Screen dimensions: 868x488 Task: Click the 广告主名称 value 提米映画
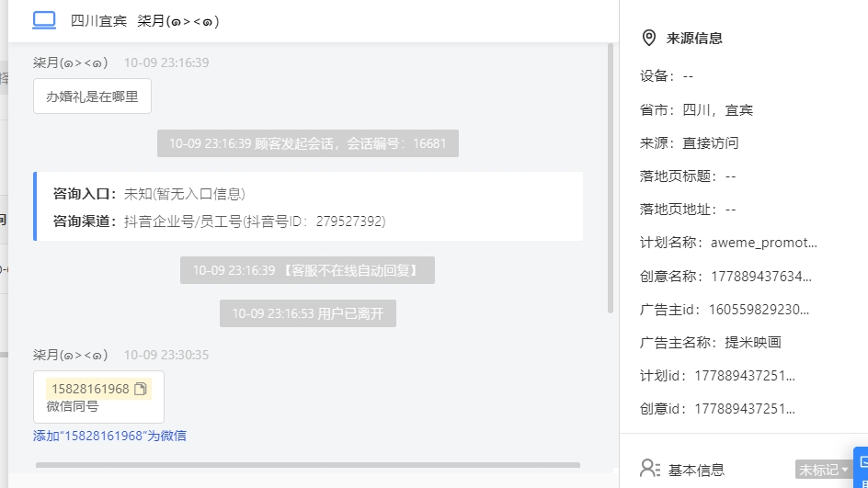coord(753,343)
